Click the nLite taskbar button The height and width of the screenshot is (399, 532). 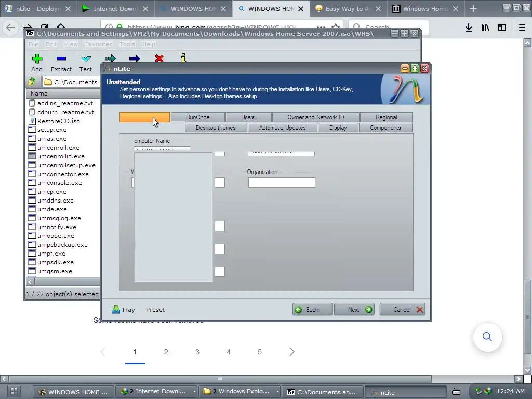[405, 392]
